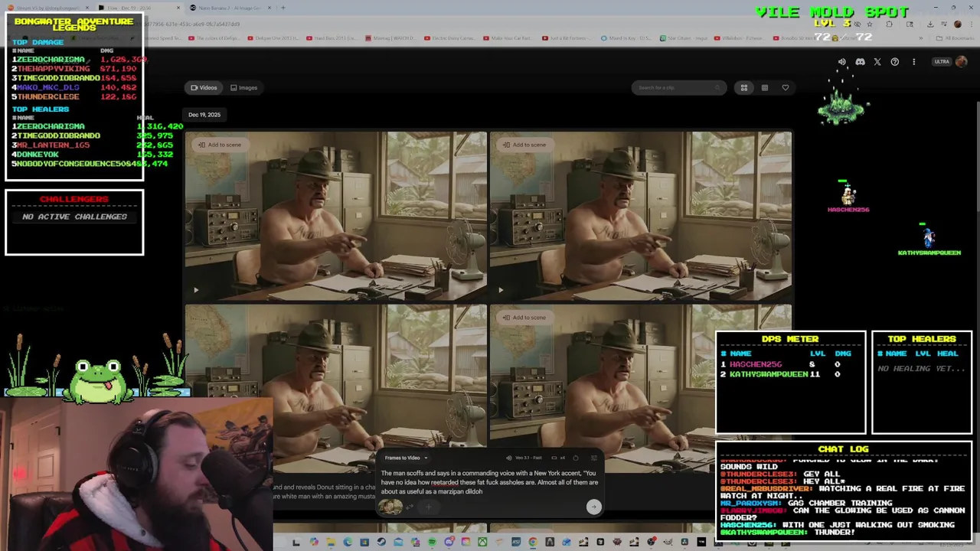Open 'The colors of Defqon' bookmark
The height and width of the screenshot is (551, 980).
tap(214, 38)
